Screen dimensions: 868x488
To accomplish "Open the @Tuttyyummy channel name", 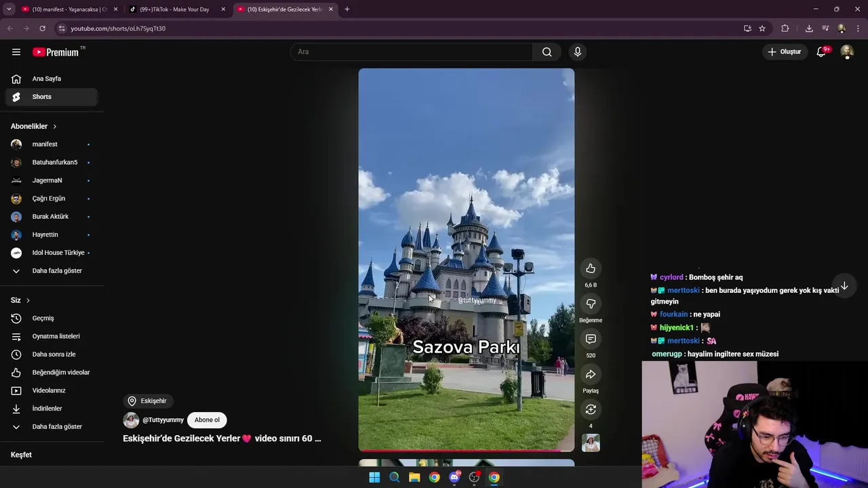I will (163, 420).
